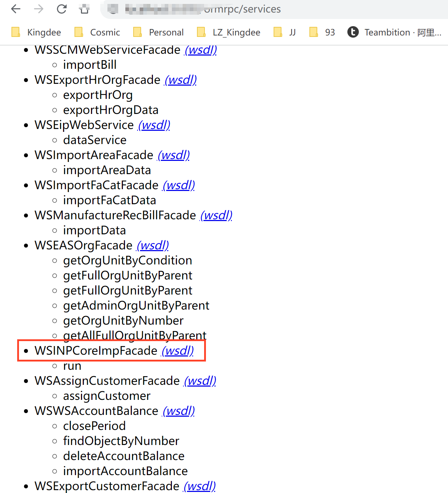Open wsdl link for WSAssignCustomerFacade

[200, 381]
